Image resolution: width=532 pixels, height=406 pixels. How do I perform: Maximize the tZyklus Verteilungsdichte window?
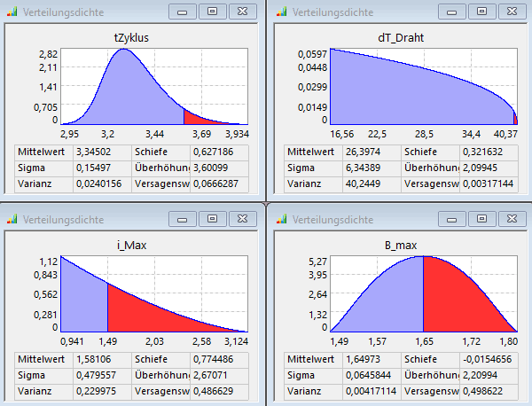click(x=211, y=12)
